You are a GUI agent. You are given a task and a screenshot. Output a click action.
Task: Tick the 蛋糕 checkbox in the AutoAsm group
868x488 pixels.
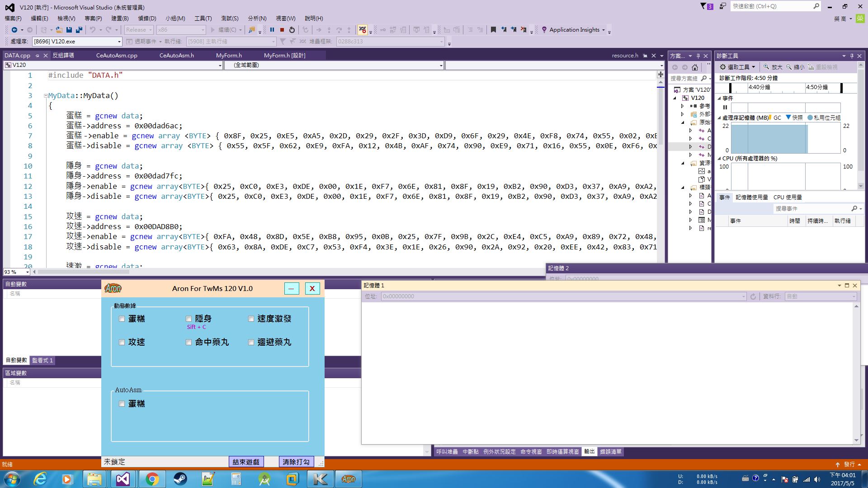pyautogui.click(x=122, y=404)
